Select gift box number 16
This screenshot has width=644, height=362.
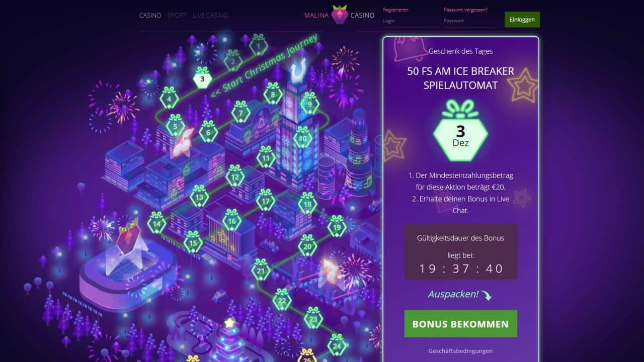click(231, 219)
